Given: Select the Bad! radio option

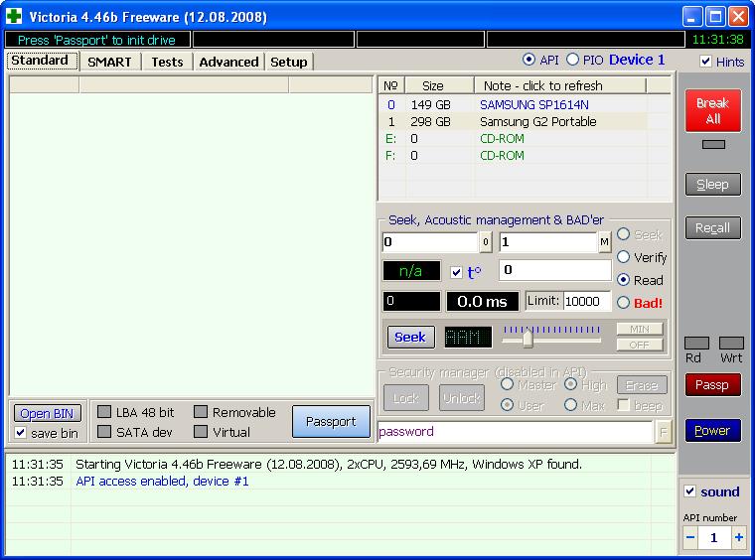Looking at the screenshot, I should (623, 303).
